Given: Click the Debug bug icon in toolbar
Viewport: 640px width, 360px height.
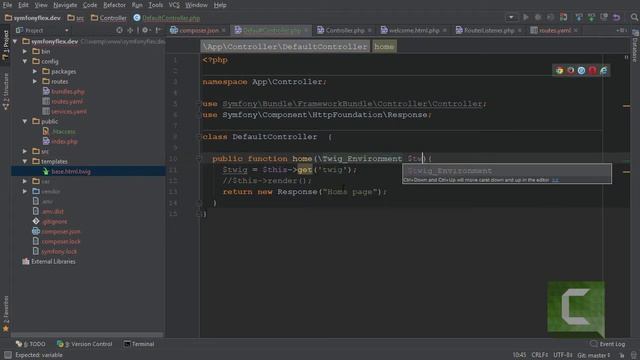Looking at the screenshot, I should [538, 18].
